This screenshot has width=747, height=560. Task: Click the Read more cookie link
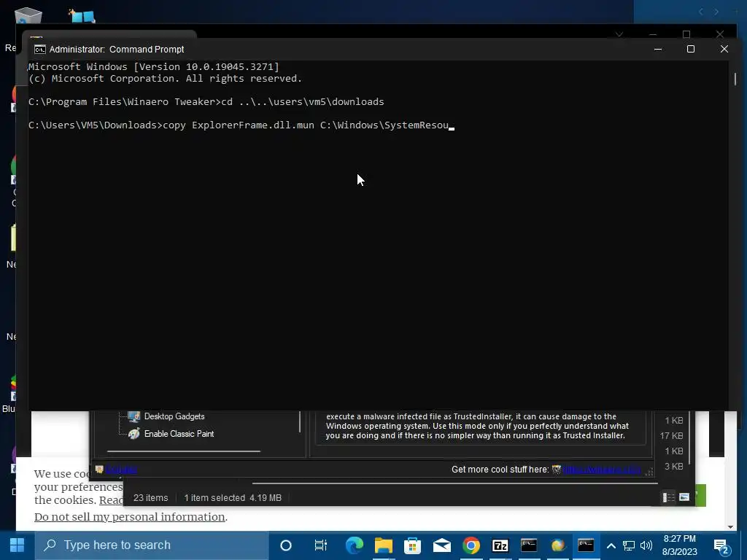[112, 500]
